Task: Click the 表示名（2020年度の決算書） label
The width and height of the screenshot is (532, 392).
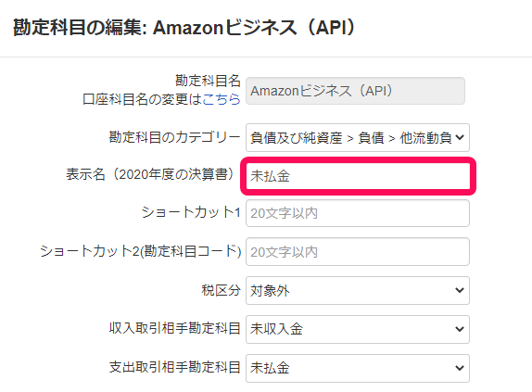Action: coord(150,174)
